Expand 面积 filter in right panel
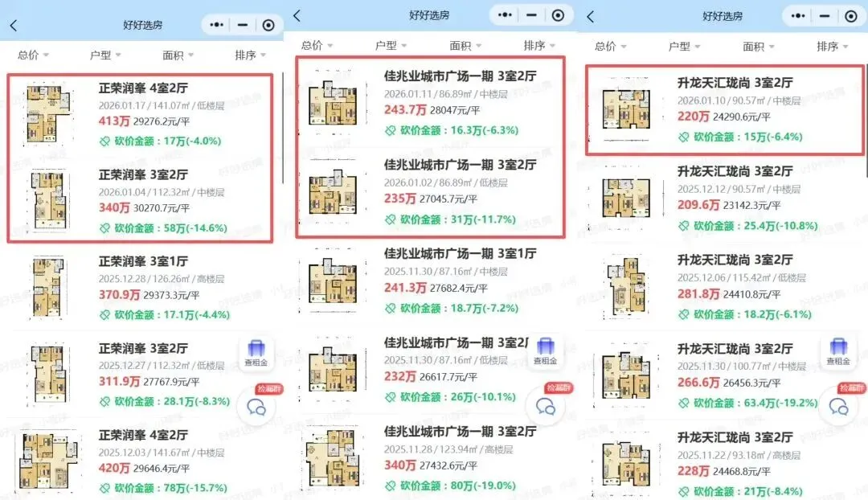 (759, 47)
